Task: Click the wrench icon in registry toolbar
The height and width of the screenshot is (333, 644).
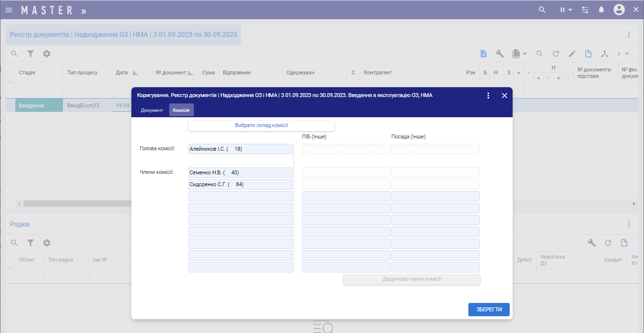Action: [x=499, y=54]
